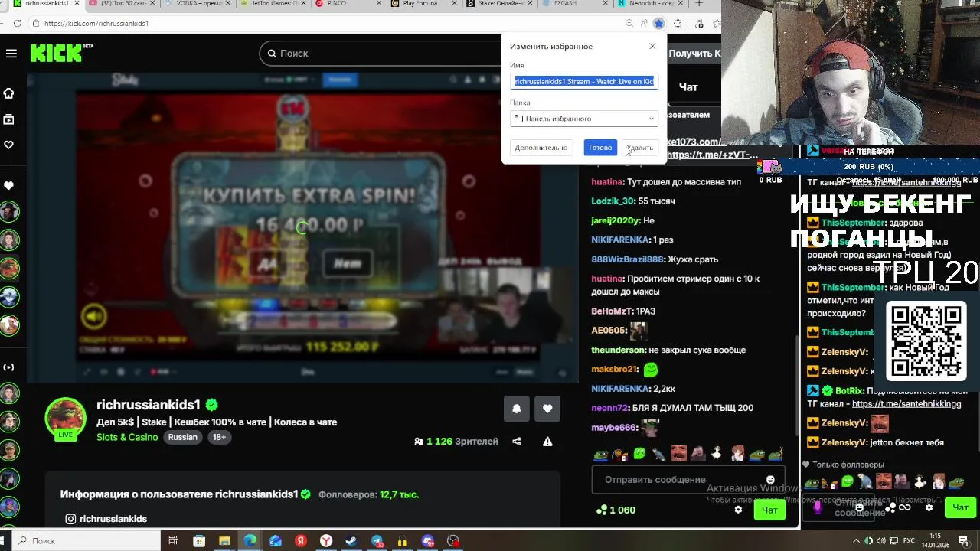Edit the bookmark name field
The width and height of the screenshot is (980, 551).
pos(584,81)
